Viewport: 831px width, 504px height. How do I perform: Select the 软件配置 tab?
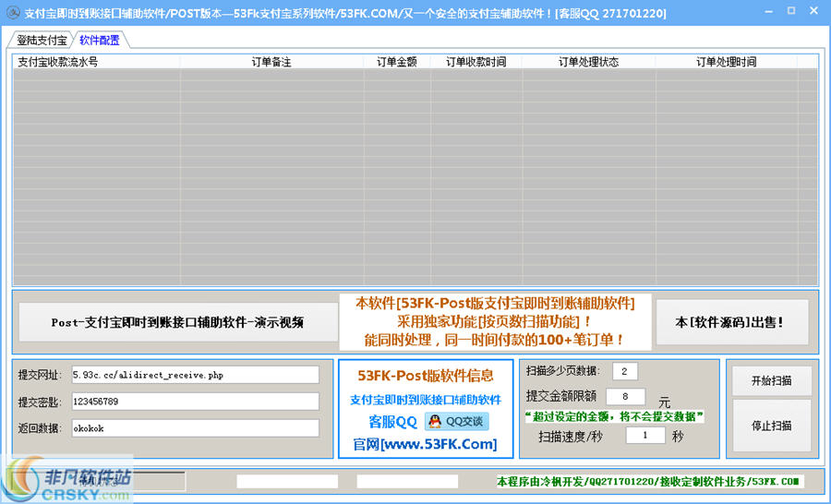pyautogui.click(x=99, y=41)
